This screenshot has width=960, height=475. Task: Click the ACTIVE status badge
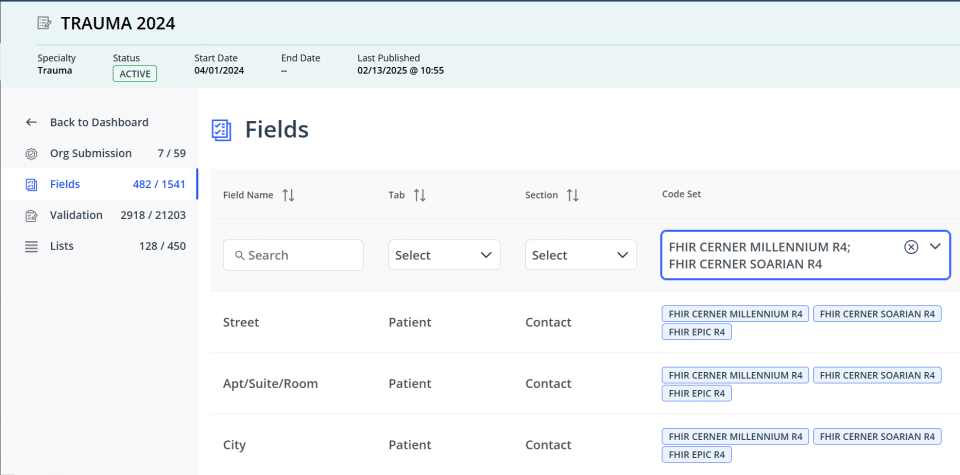[135, 74]
